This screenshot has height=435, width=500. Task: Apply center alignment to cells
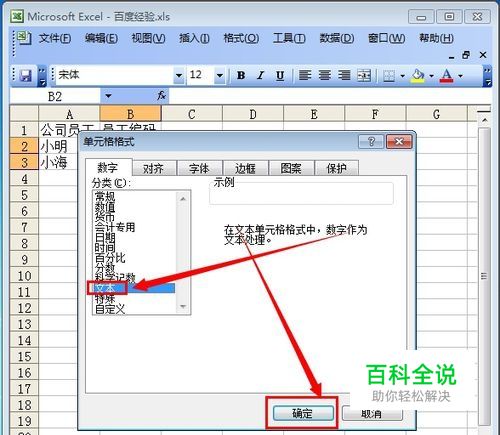(x=324, y=76)
